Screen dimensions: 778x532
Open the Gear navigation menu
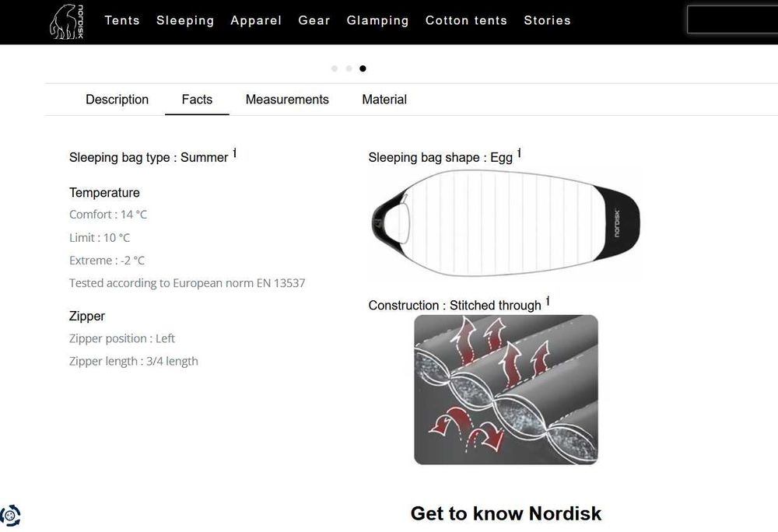314,21
